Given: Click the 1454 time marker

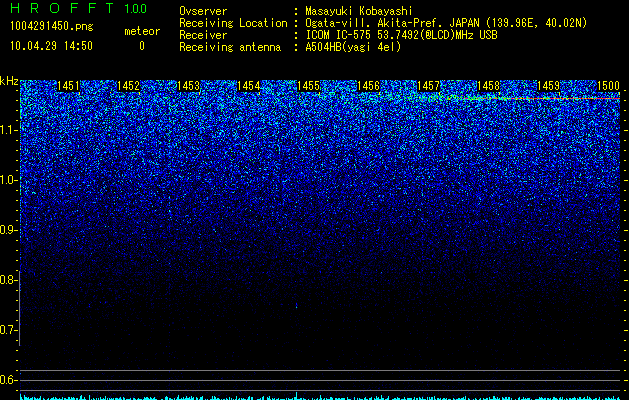Looking at the screenshot, I should click(248, 86).
